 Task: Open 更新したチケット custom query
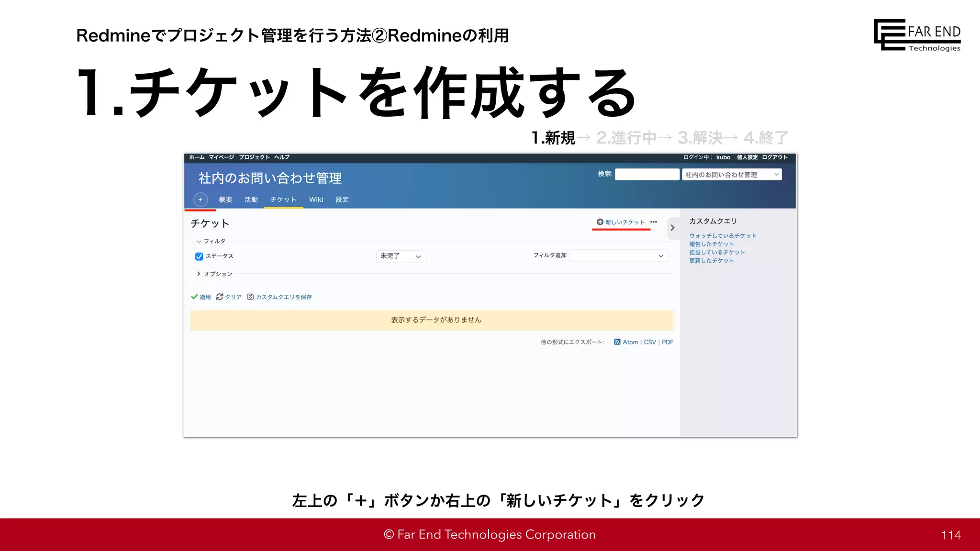coord(712,261)
